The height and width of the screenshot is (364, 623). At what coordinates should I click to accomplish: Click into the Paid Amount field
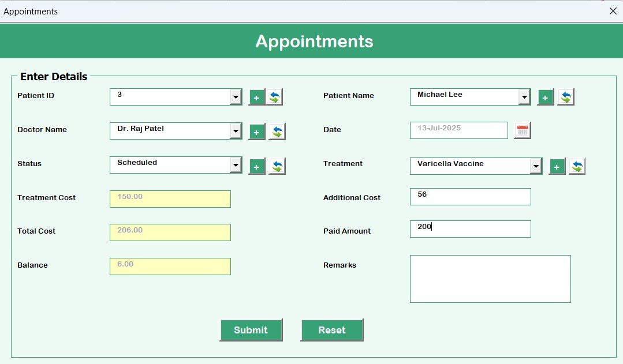pyautogui.click(x=471, y=229)
